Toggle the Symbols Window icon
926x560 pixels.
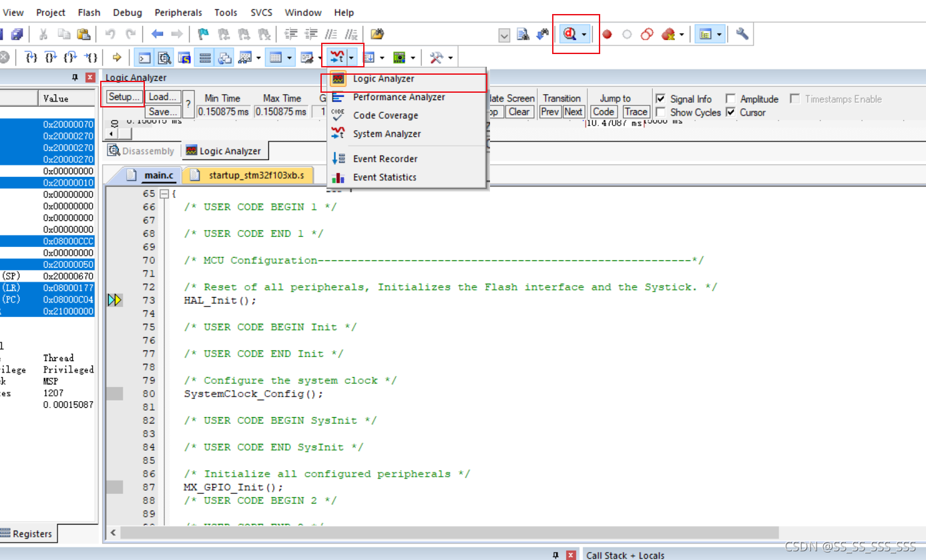[x=184, y=58]
